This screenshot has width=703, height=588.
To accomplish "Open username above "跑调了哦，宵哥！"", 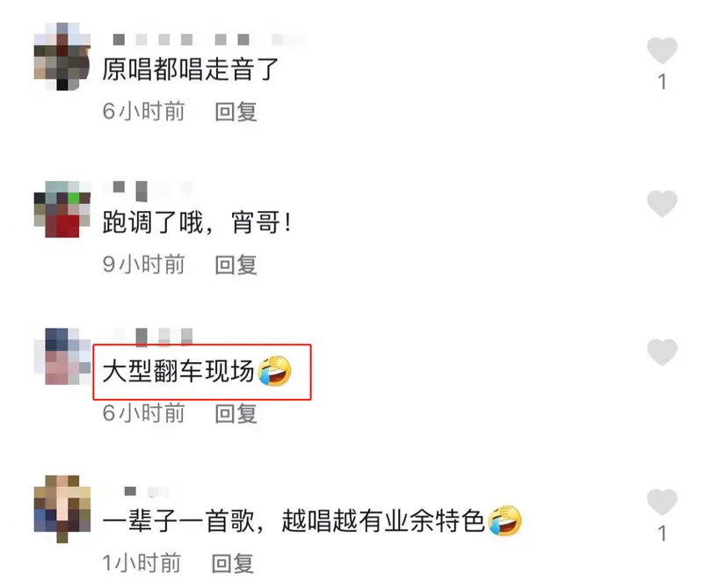I will (x=148, y=191).
